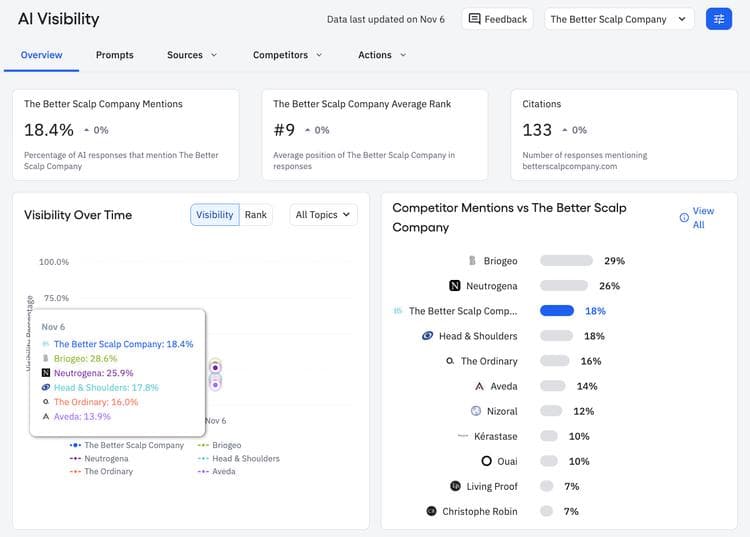Open the Feedback button
This screenshot has height=537, width=750.
(x=497, y=19)
